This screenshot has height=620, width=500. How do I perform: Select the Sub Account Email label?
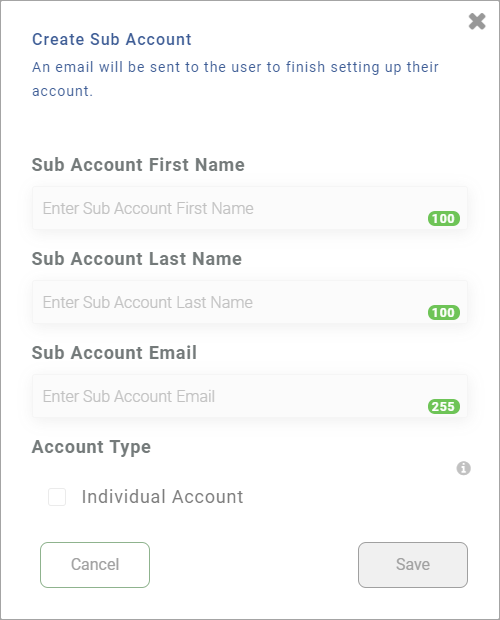coord(114,353)
